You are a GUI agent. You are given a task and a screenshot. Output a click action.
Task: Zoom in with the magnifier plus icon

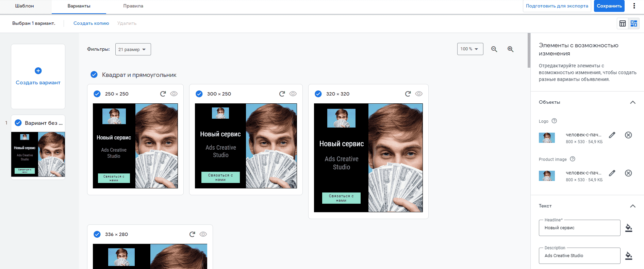(511, 49)
